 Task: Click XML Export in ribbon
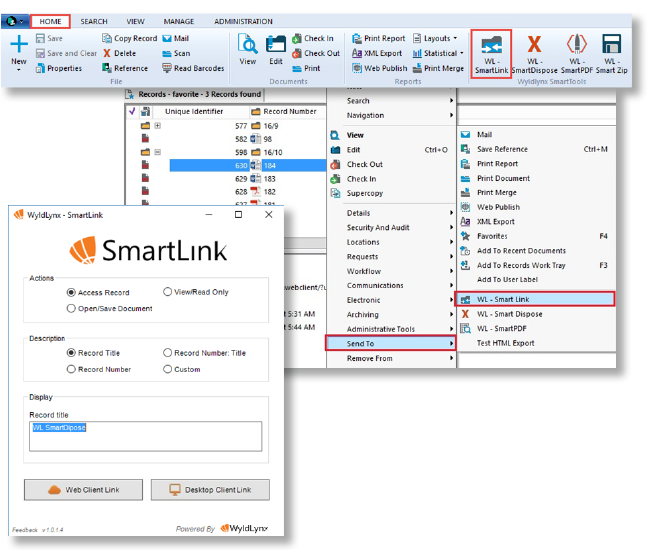(377, 53)
